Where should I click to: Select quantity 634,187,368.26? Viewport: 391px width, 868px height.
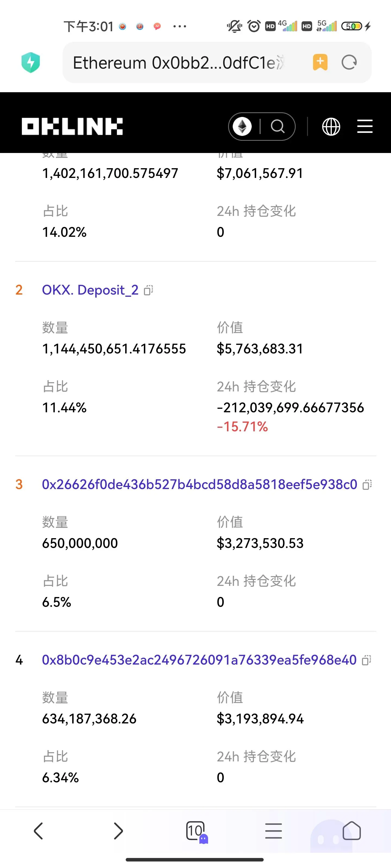(x=89, y=719)
